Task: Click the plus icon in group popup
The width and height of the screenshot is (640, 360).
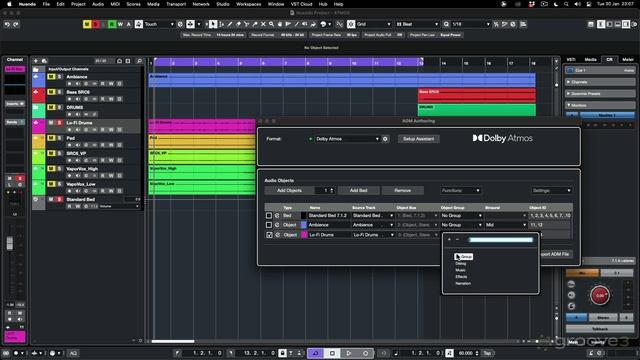Action: (449, 240)
